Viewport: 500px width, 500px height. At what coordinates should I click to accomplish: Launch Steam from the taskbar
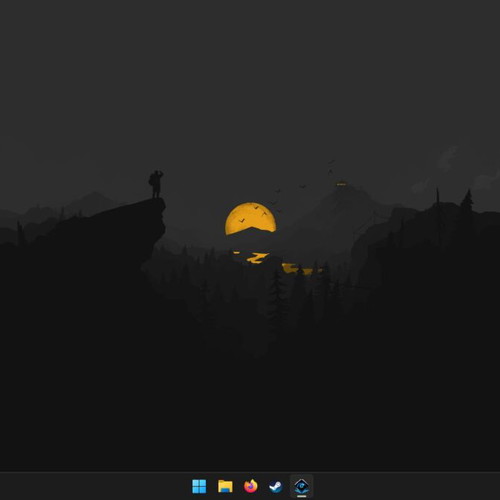click(x=276, y=486)
